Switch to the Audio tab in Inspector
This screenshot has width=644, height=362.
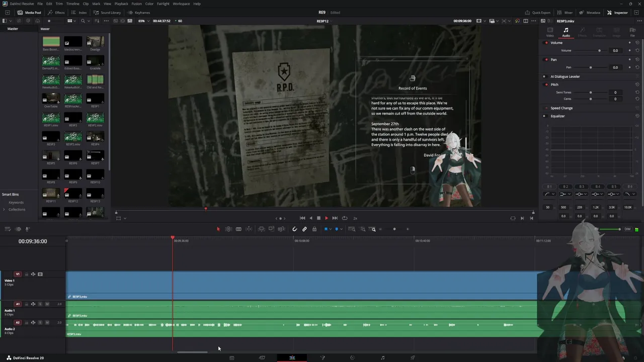tap(566, 32)
